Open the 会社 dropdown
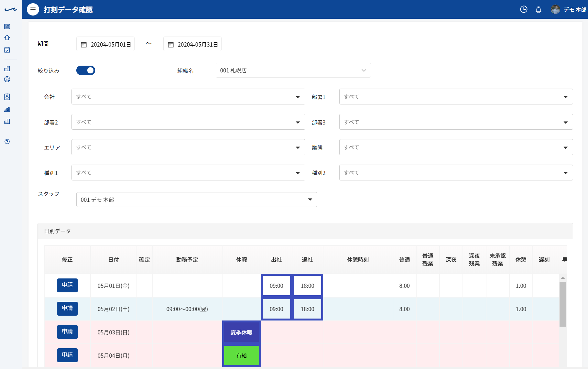Image resolution: width=588 pixels, height=369 pixels. pyautogui.click(x=188, y=97)
